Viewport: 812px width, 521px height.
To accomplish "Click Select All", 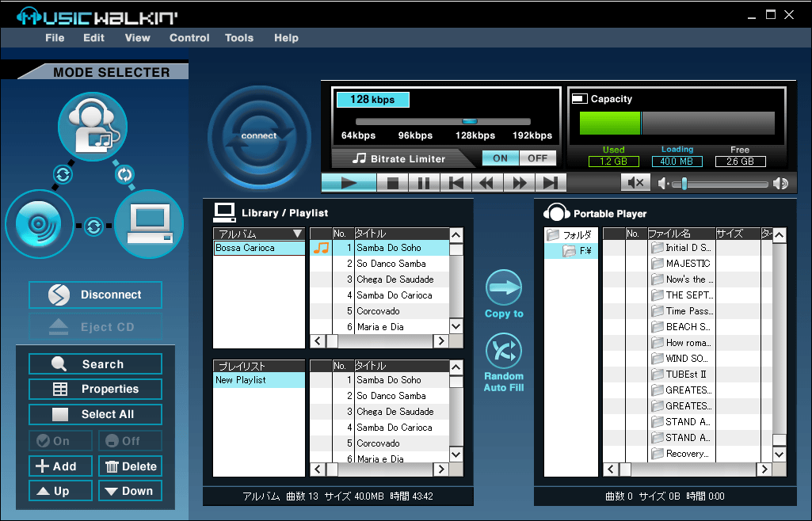I will pos(95,414).
